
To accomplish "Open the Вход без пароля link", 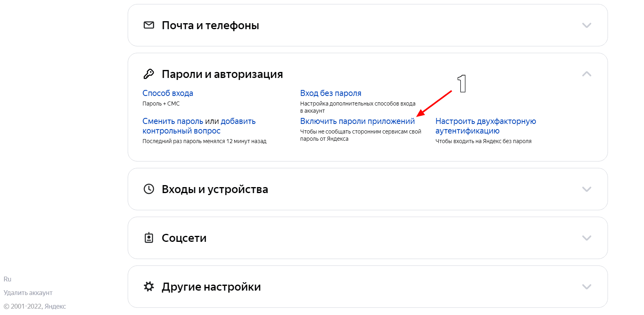I will 331,93.
